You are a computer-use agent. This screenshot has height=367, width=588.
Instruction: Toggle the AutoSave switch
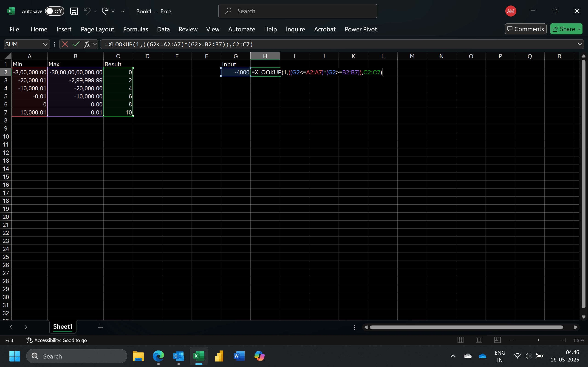coord(54,11)
